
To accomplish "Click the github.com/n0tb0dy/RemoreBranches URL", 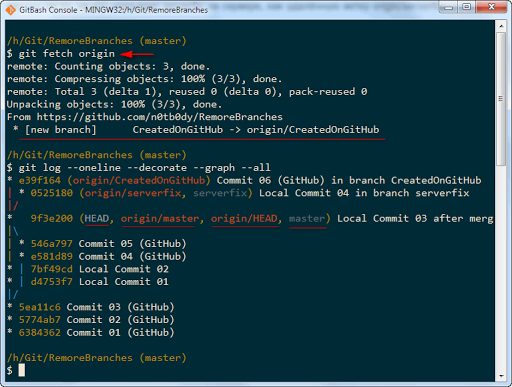I will 160,117.
